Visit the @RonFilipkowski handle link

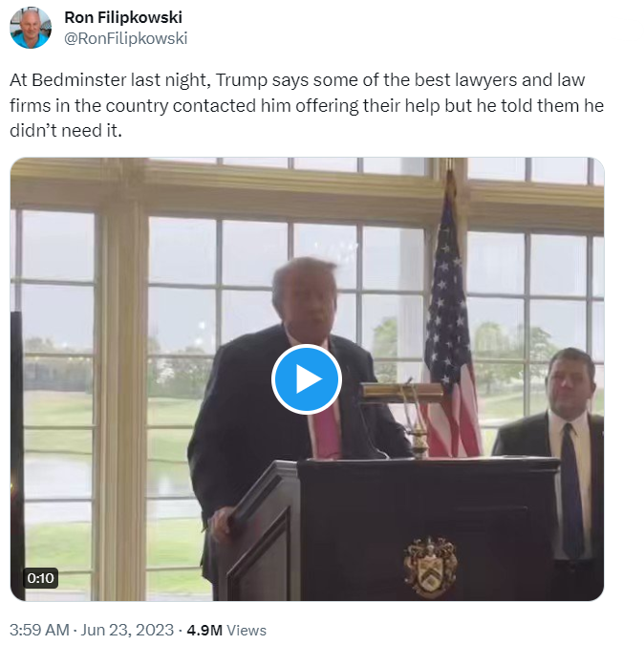coord(126,38)
